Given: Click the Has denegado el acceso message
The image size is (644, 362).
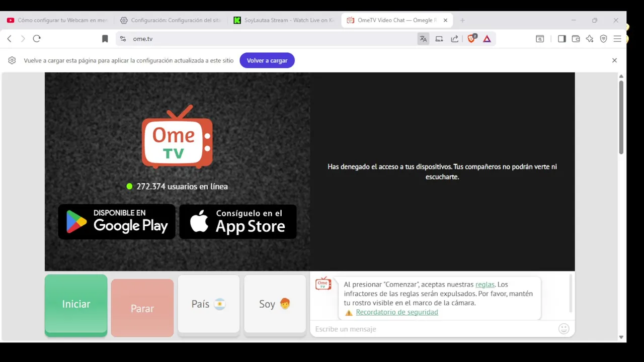Looking at the screenshot, I should 442,171.
